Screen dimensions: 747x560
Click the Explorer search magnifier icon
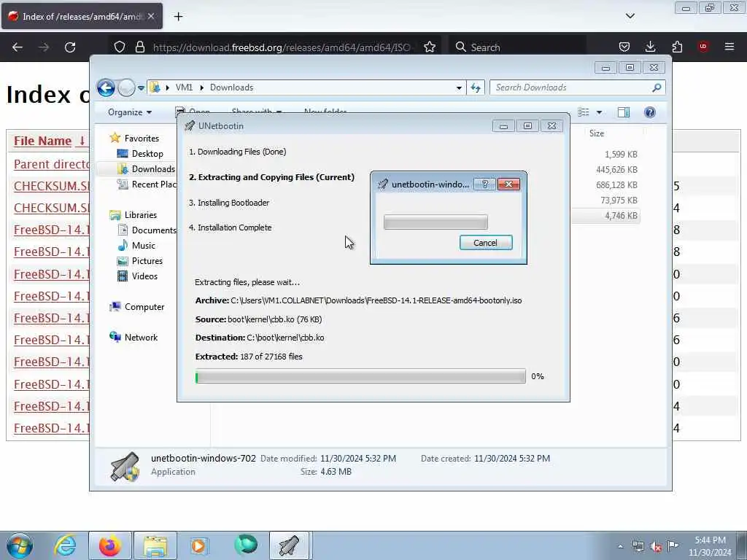[657, 87]
